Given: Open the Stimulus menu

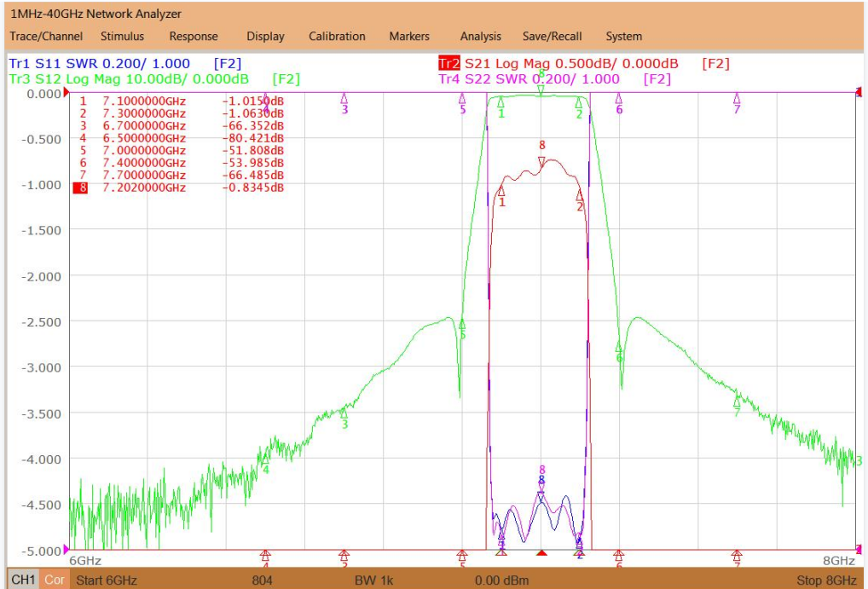Looking at the screenshot, I should point(122,37).
